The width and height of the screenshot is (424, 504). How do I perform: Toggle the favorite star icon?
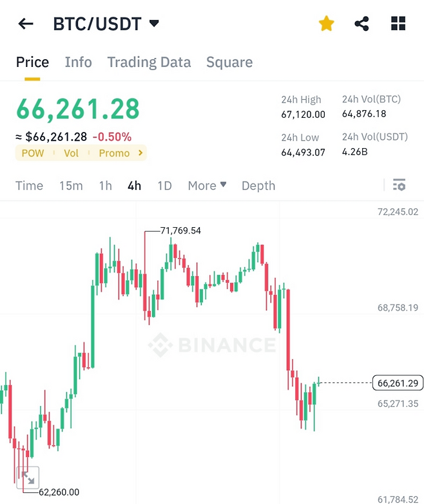coord(327,24)
